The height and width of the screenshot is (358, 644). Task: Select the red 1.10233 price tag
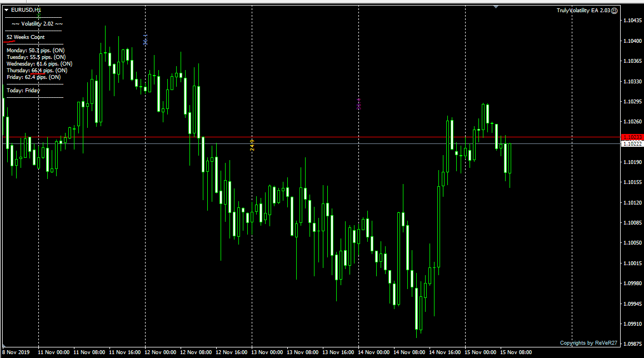click(632, 137)
